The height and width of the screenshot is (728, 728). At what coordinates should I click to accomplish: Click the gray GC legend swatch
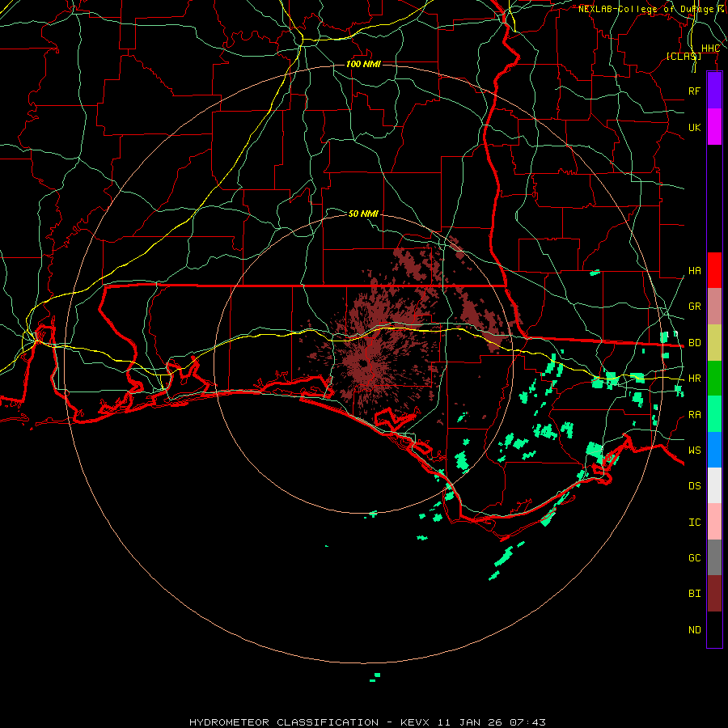(714, 557)
